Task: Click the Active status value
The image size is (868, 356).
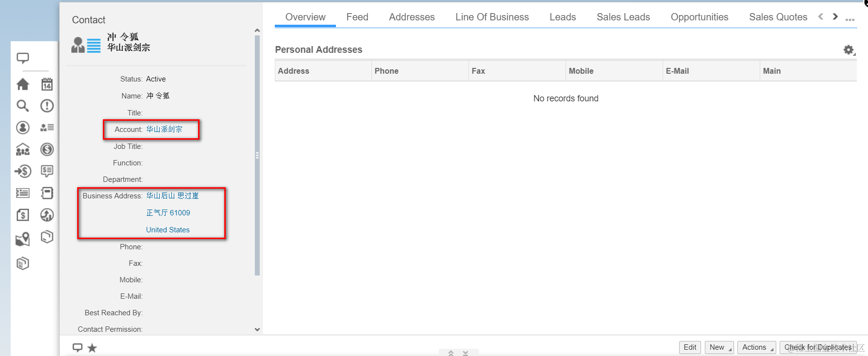Action: point(156,79)
